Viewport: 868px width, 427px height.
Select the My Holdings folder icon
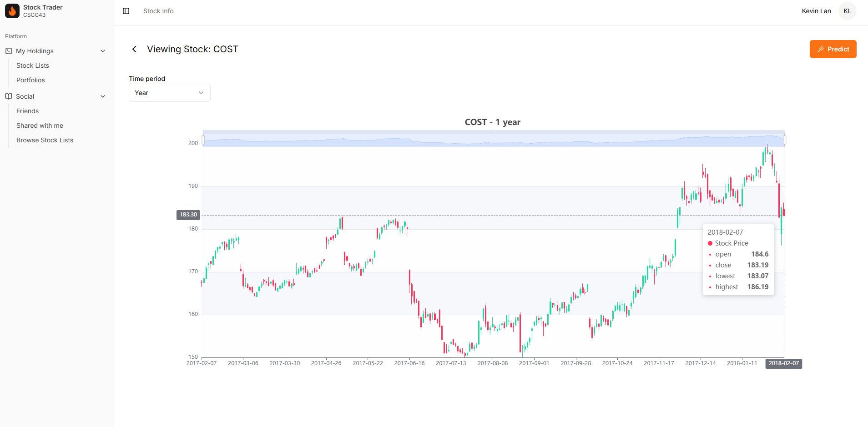[9, 50]
